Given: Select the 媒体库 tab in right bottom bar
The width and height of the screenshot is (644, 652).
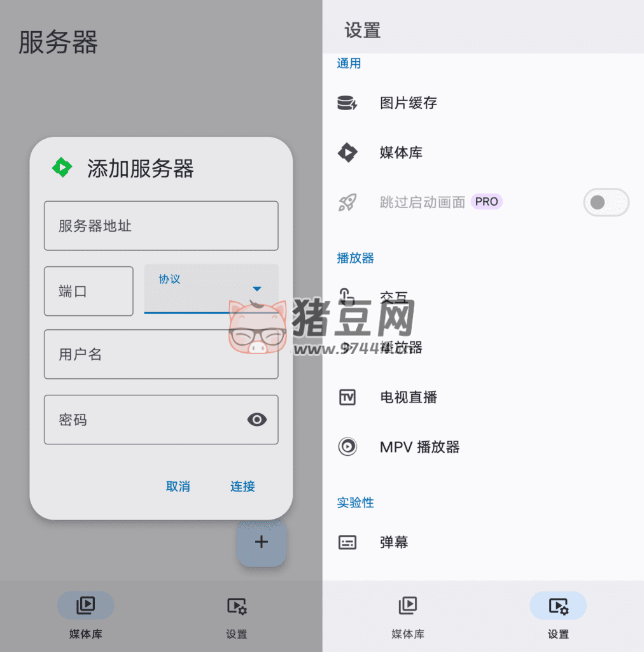Looking at the screenshot, I should (407, 616).
